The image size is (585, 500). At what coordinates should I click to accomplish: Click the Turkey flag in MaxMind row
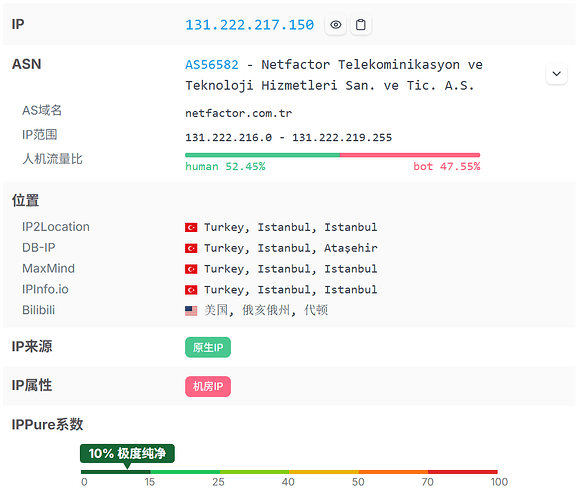point(191,269)
